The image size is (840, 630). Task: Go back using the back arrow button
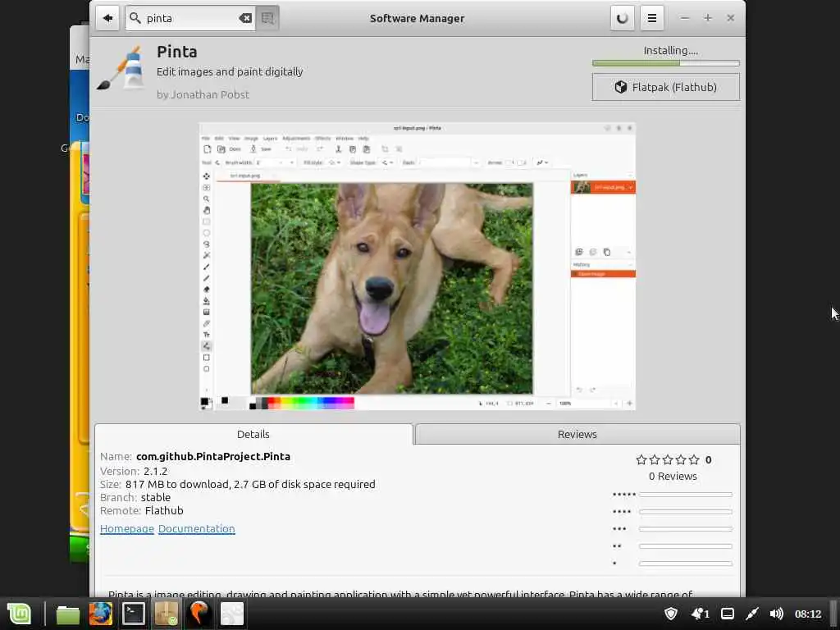click(x=107, y=18)
